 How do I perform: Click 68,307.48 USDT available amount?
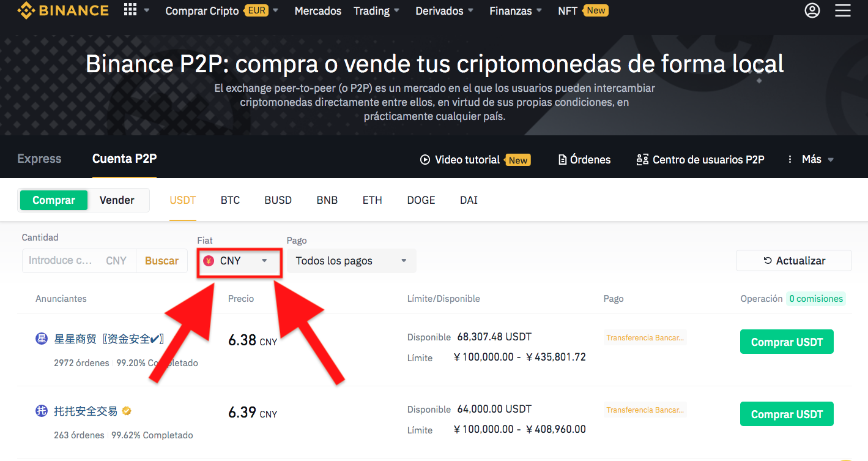click(x=494, y=337)
